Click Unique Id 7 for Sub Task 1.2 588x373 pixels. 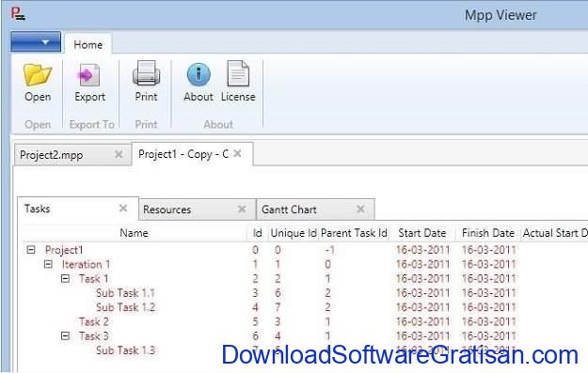278,307
